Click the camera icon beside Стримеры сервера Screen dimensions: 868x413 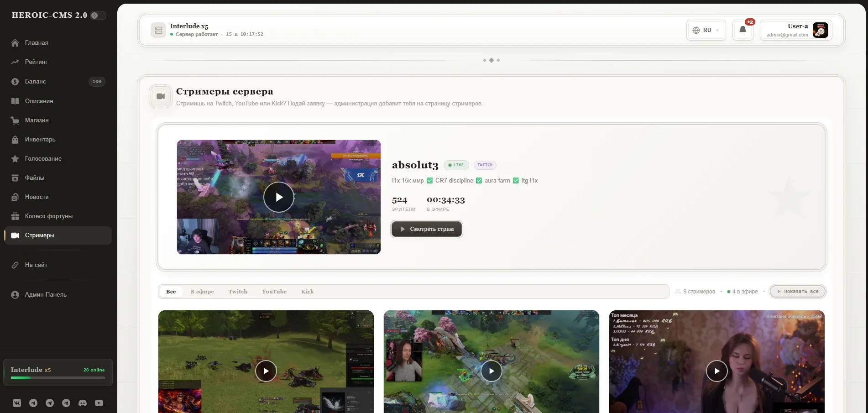(x=161, y=96)
